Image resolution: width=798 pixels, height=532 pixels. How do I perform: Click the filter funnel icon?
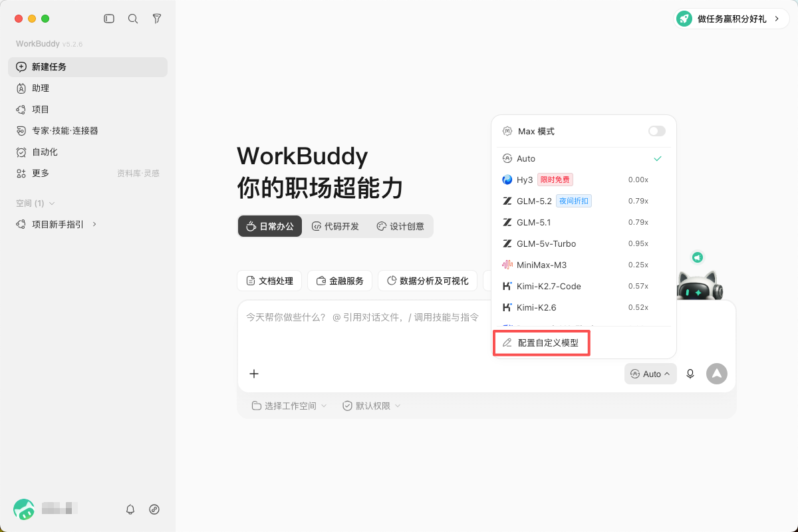(x=157, y=19)
